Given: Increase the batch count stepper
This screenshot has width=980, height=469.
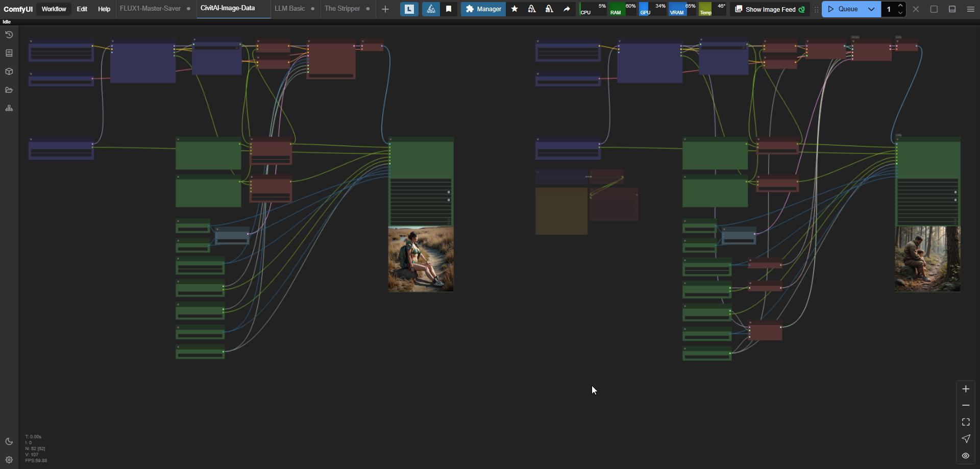Looking at the screenshot, I should click(900, 6).
